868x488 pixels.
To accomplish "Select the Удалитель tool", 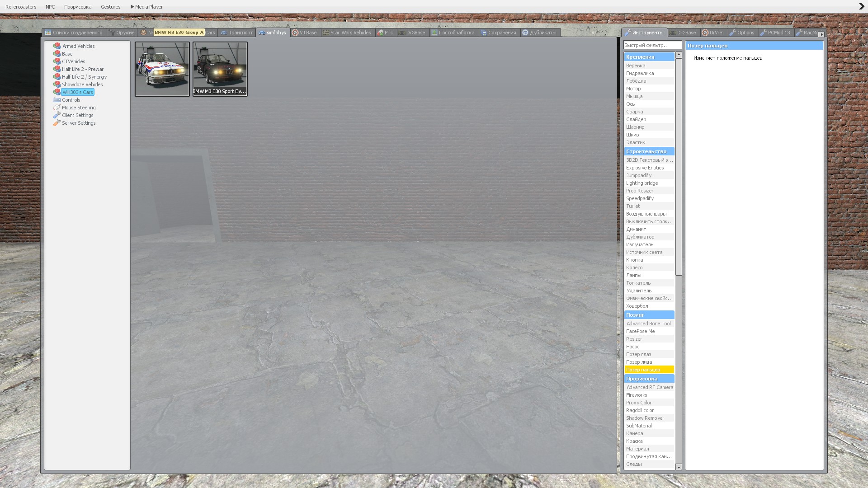I will pos(639,291).
